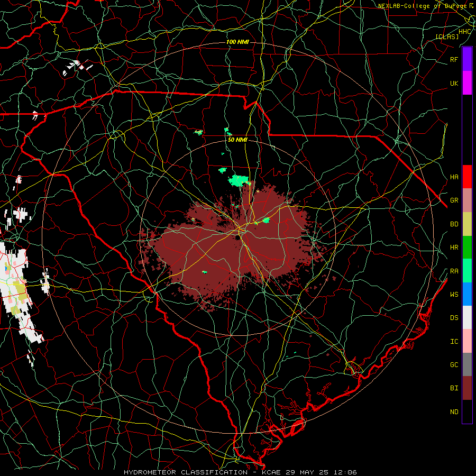Viewport: 476px width, 476px height.
Task: Click the WS blue legend swatch
Action: pyautogui.click(x=467, y=294)
